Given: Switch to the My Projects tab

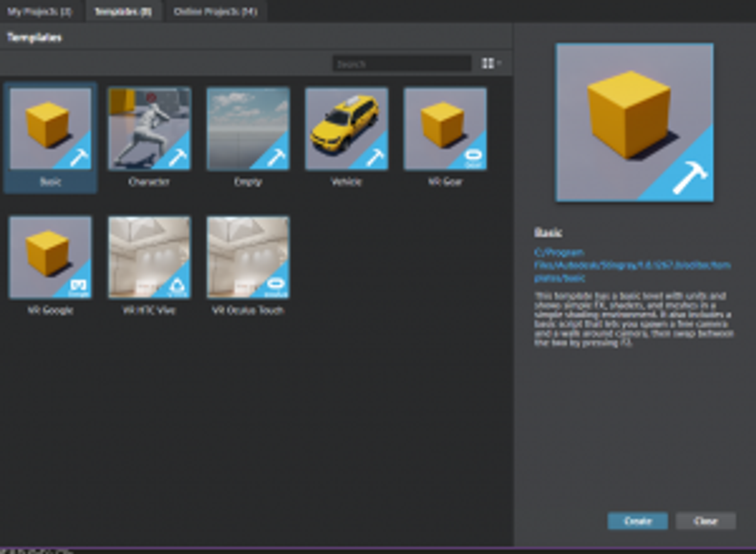Looking at the screenshot, I should pyautogui.click(x=40, y=11).
